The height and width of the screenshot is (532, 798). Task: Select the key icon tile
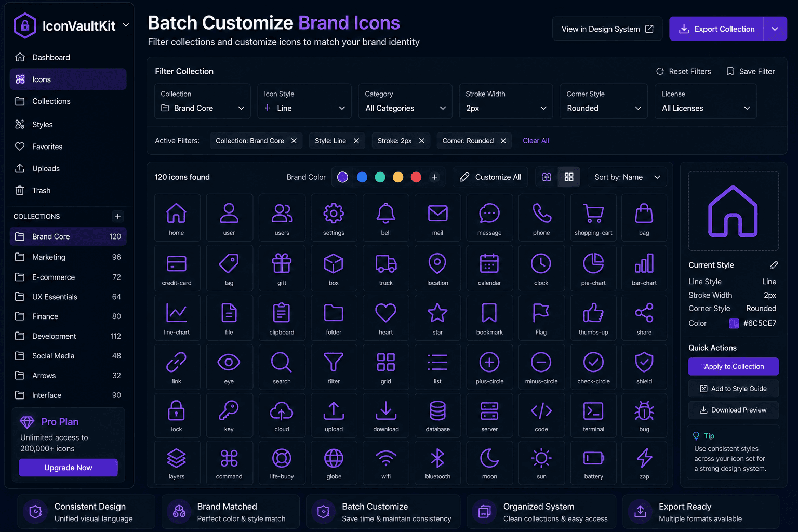point(229,415)
